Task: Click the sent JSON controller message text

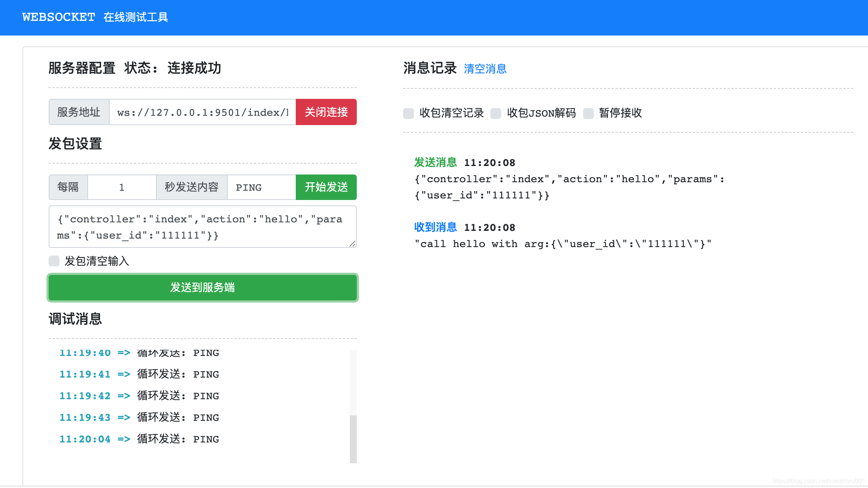Action: point(569,187)
